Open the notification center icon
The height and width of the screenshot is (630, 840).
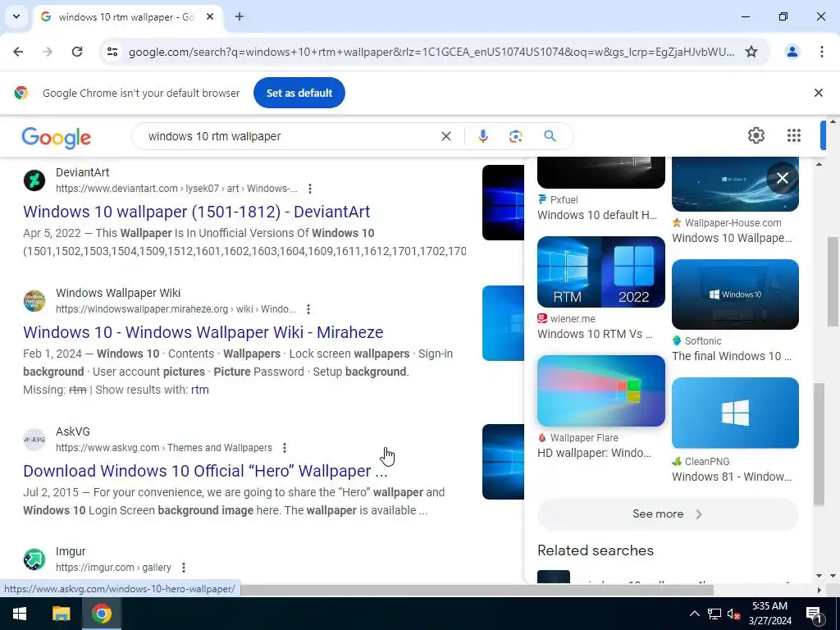(814, 614)
